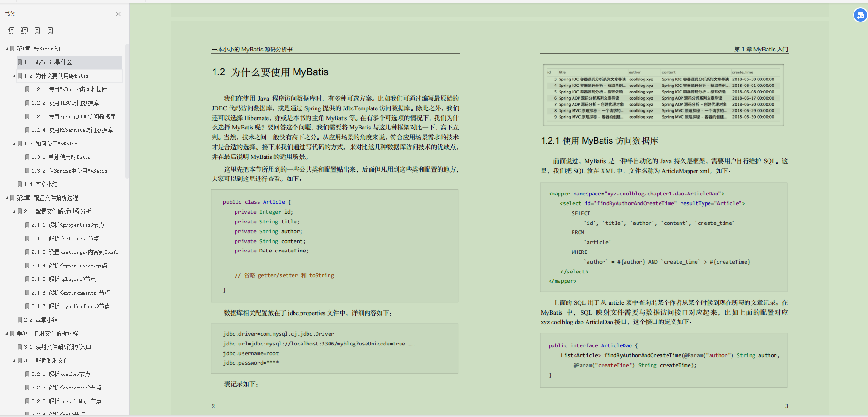Open bookmark 3.1 映射文件解析解析入口
The height and width of the screenshot is (417, 868).
(58, 347)
